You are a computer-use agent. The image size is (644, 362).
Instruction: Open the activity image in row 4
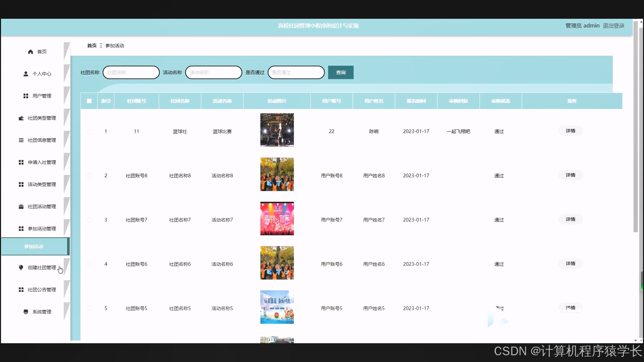[277, 263]
